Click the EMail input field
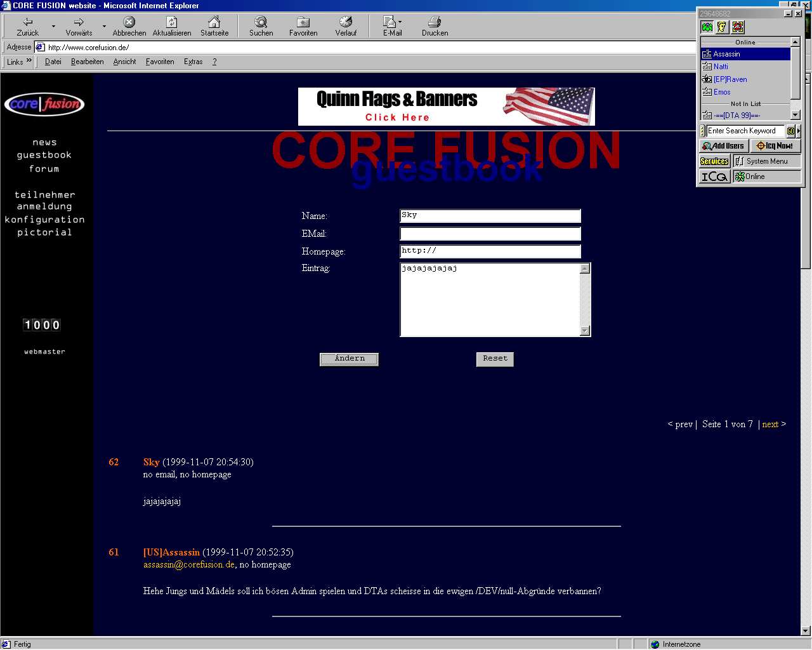Viewport: 812px width, 650px height. tap(490, 234)
